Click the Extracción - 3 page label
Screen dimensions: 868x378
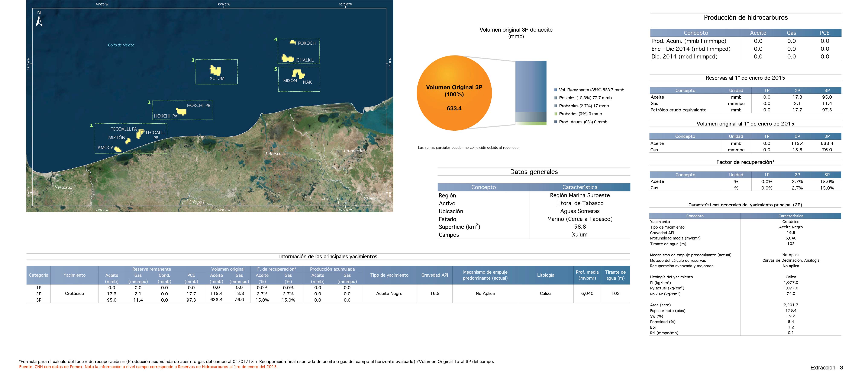coord(826,368)
